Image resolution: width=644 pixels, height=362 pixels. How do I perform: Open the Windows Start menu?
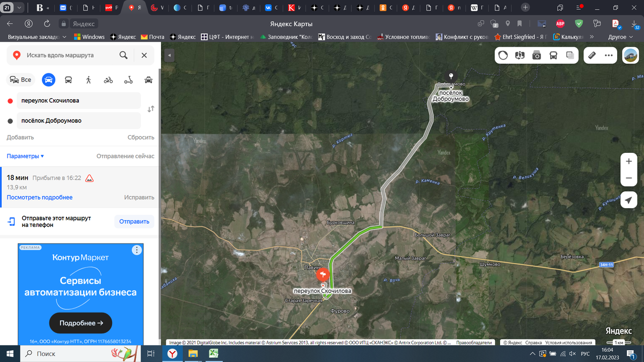click(10, 353)
